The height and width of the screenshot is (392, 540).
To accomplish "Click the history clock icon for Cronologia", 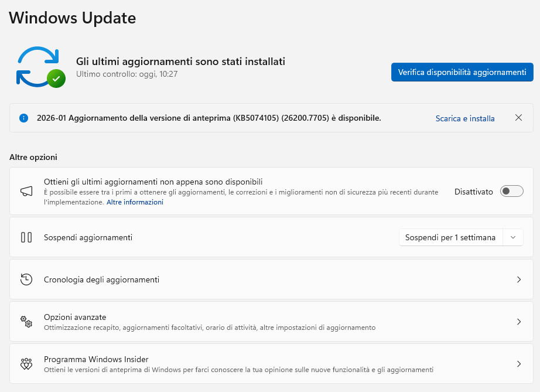I will point(26,279).
